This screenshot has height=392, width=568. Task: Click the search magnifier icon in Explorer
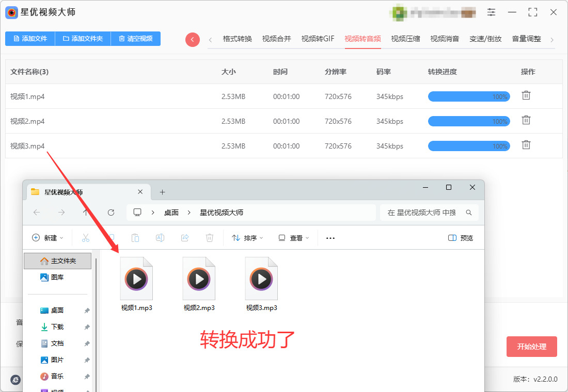pyautogui.click(x=469, y=213)
